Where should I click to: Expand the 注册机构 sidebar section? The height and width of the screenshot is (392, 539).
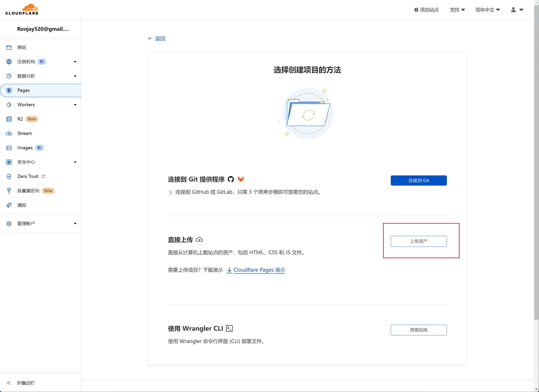click(75, 62)
